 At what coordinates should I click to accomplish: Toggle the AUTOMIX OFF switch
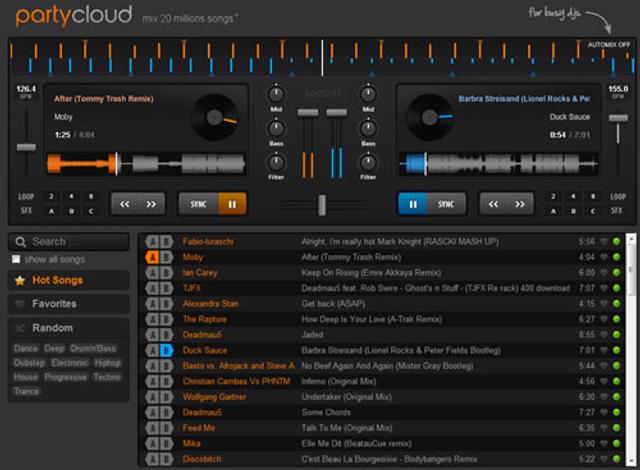[609, 44]
